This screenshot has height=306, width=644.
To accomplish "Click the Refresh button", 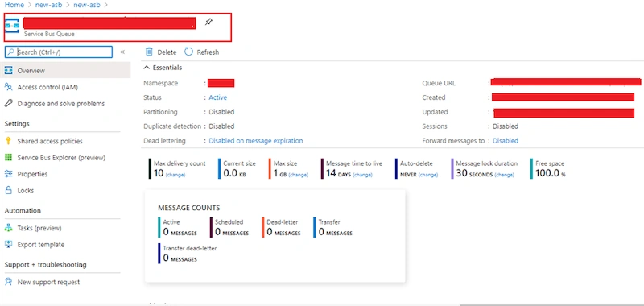I will pyautogui.click(x=202, y=52).
